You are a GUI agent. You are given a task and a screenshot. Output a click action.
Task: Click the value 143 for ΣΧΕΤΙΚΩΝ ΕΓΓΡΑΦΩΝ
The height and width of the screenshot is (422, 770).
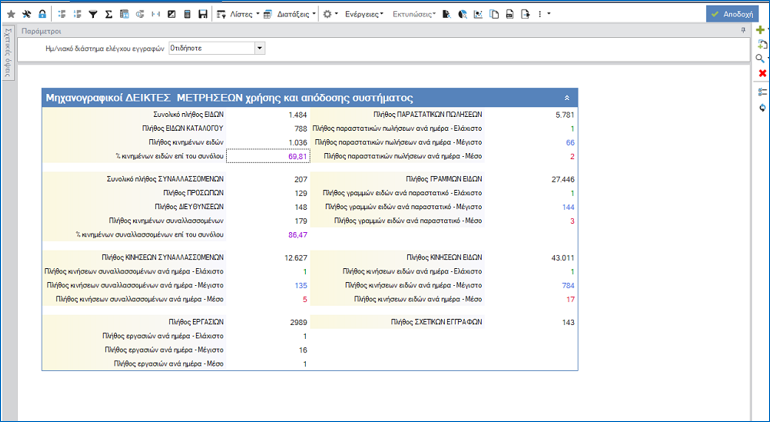568,322
